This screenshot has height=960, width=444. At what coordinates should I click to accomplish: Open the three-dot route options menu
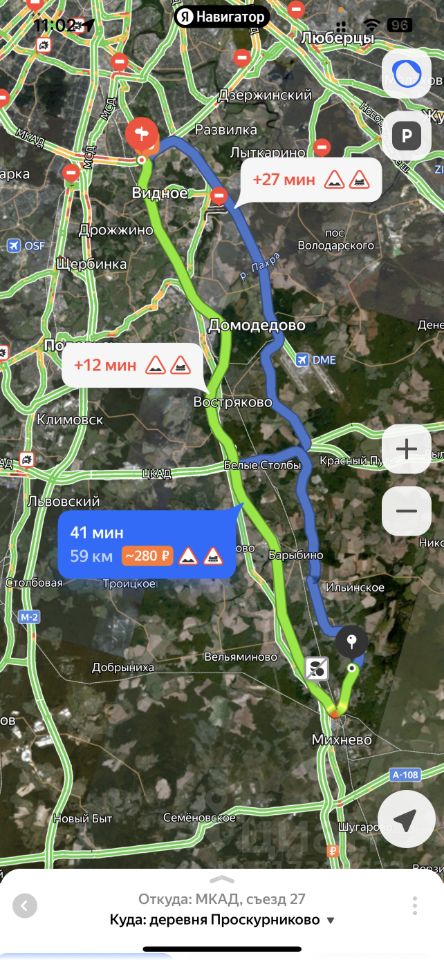(415, 906)
